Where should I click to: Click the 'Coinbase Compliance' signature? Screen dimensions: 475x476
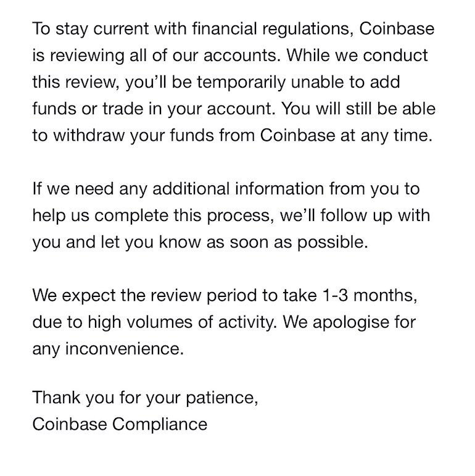click(120, 425)
